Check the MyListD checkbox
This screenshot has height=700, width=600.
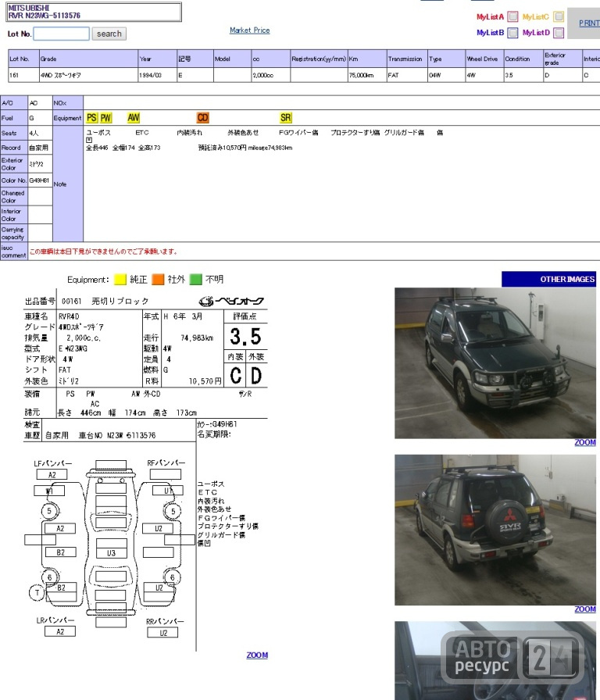[559, 33]
